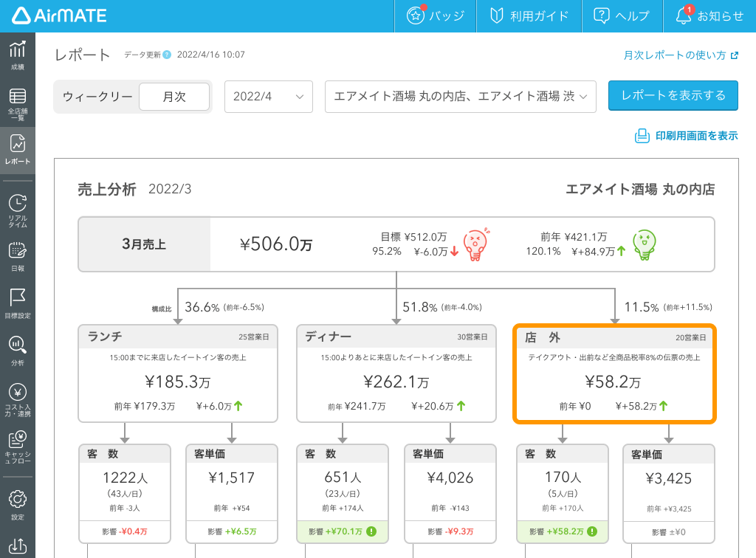Click the AirMATE logo
The height and width of the screenshot is (558, 756).
click(x=59, y=16)
